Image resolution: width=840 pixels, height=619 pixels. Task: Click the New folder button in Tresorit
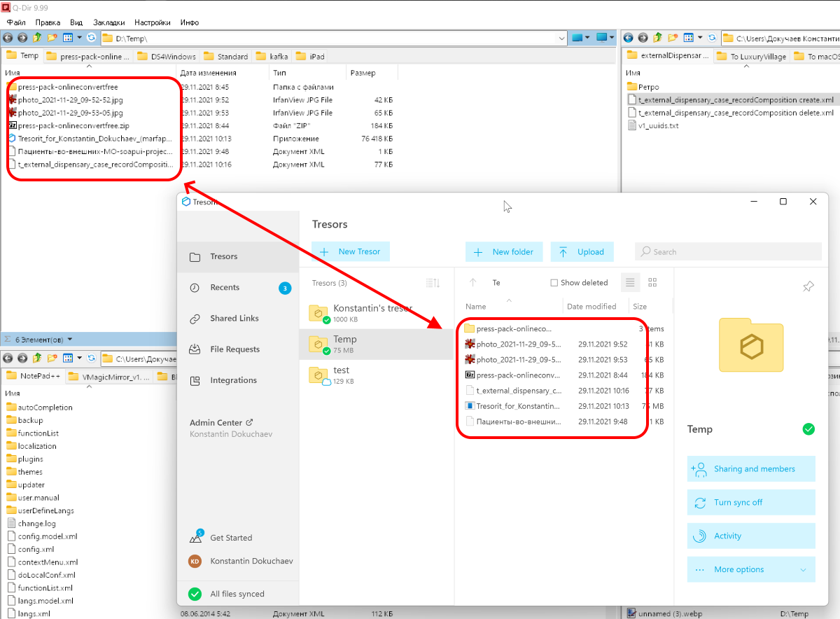[x=504, y=251]
